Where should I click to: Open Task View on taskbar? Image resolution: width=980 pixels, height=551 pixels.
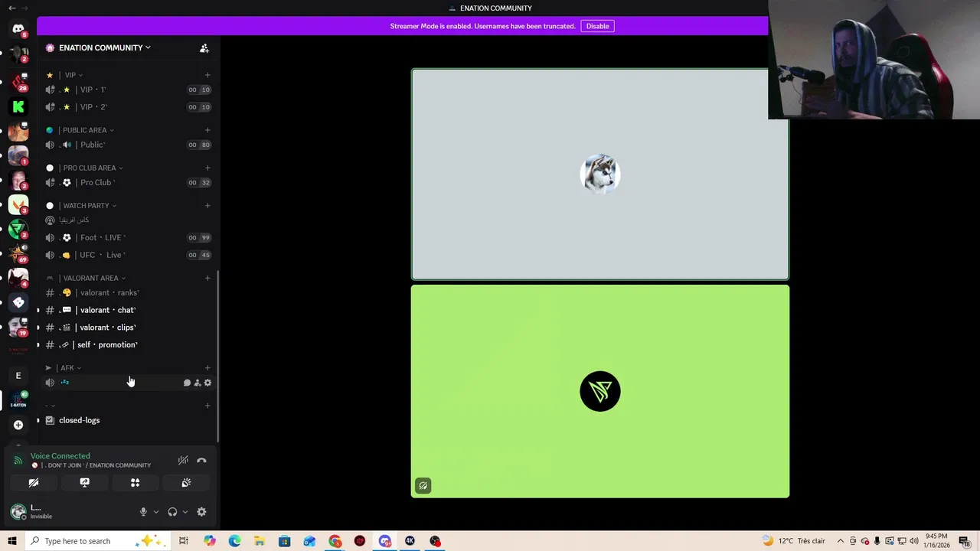point(184,541)
